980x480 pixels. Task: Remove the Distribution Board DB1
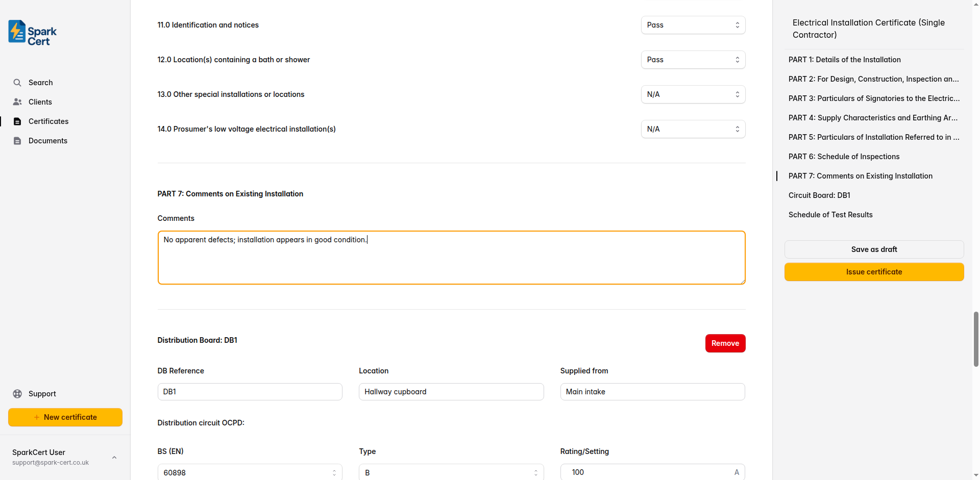coord(725,343)
